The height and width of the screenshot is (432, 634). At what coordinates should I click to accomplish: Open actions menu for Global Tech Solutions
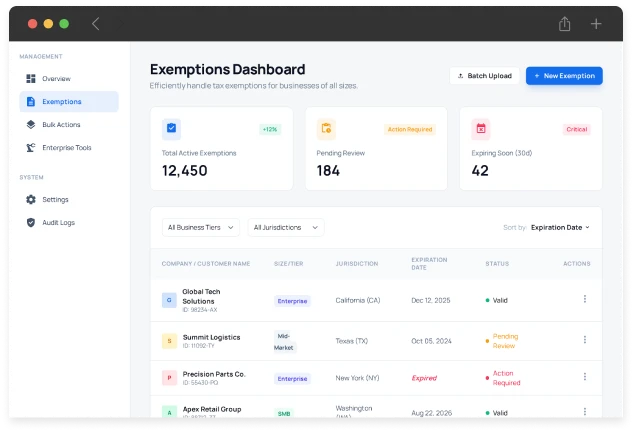click(584, 299)
